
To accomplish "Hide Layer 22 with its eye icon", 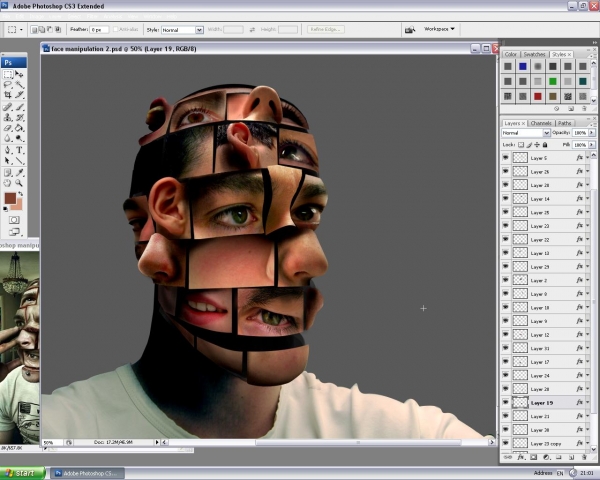I will (x=506, y=240).
